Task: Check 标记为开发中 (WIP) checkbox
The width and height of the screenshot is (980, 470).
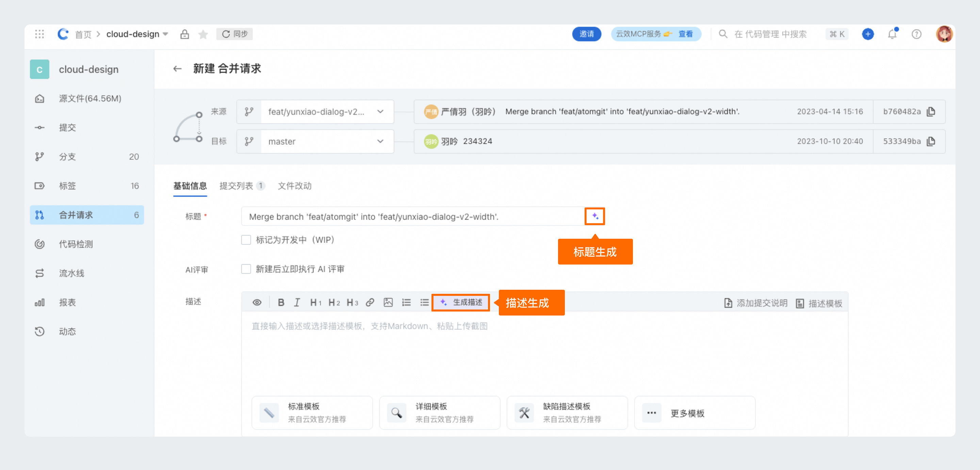Action: point(246,240)
